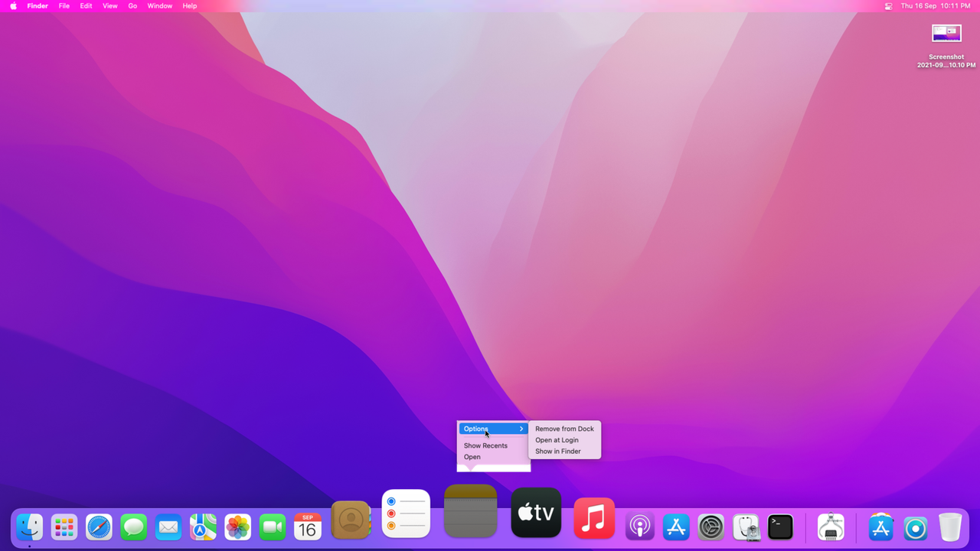Open System Information calipers icon
This screenshot has height=551, width=980.
point(831,527)
